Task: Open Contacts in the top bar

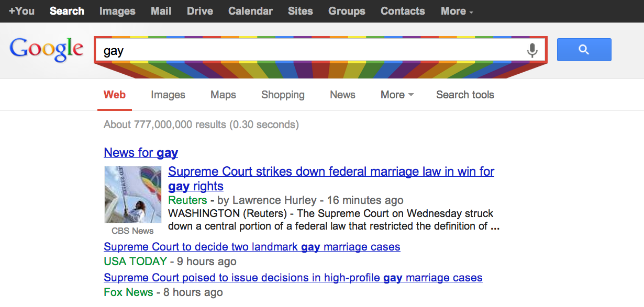Action: tap(403, 11)
